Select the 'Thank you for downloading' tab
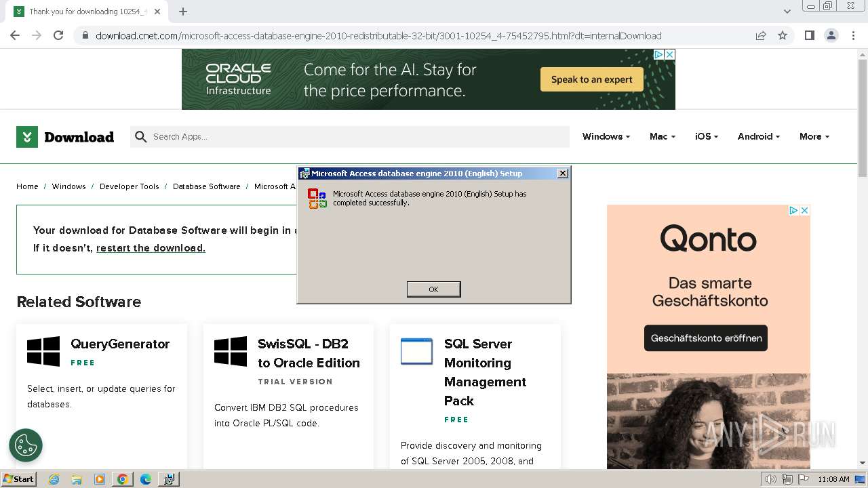Viewport: 868px width, 488px height. coord(87,12)
